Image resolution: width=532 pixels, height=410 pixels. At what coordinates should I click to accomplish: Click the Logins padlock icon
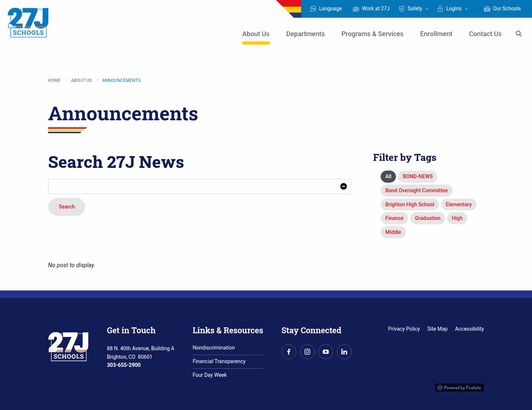pyautogui.click(x=440, y=9)
